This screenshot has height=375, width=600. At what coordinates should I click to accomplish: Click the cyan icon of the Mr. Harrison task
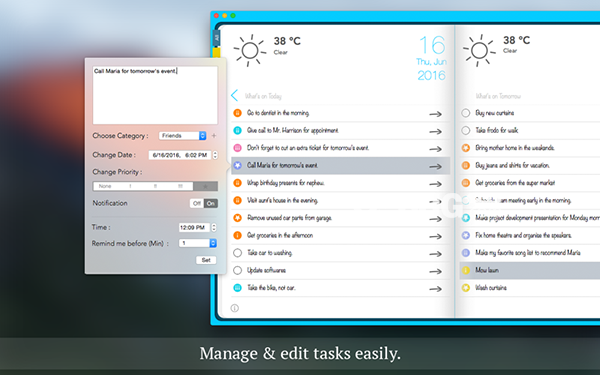(x=237, y=130)
